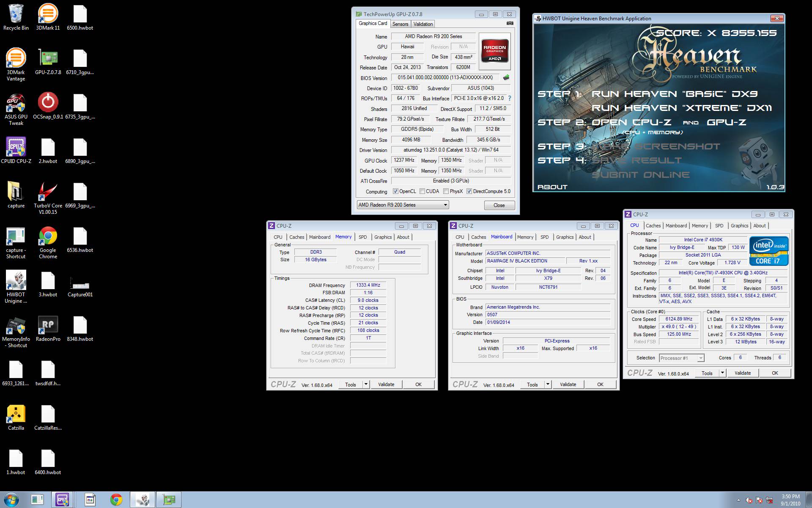This screenshot has height=508, width=812.
Task: Click OK in CPU-Z Mainboard window
Action: [x=600, y=384]
